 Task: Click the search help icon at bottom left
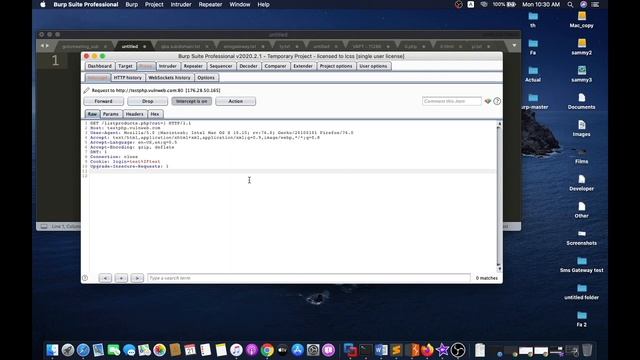click(x=85, y=278)
